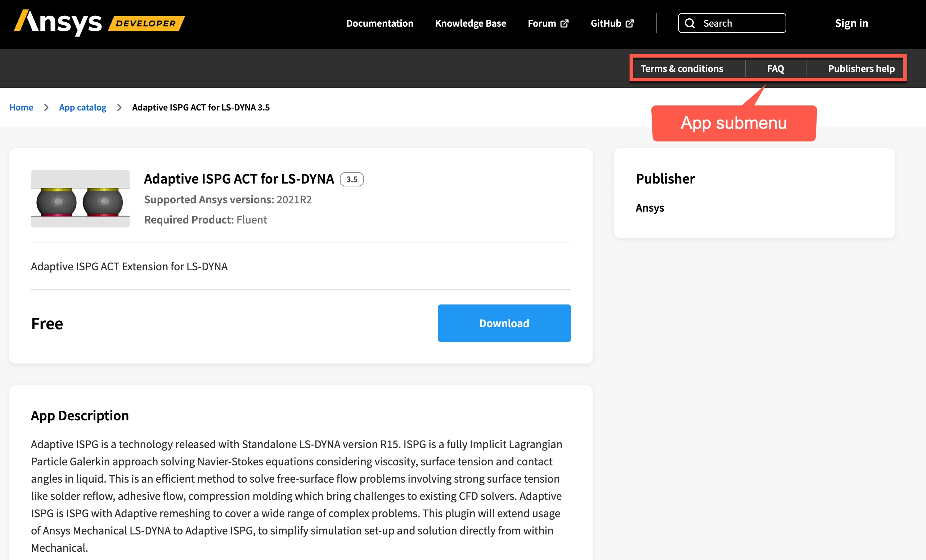Click the Adaptive ISPG ACT Extension summary text
Image resolution: width=926 pixels, height=560 pixels.
click(129, 266)
